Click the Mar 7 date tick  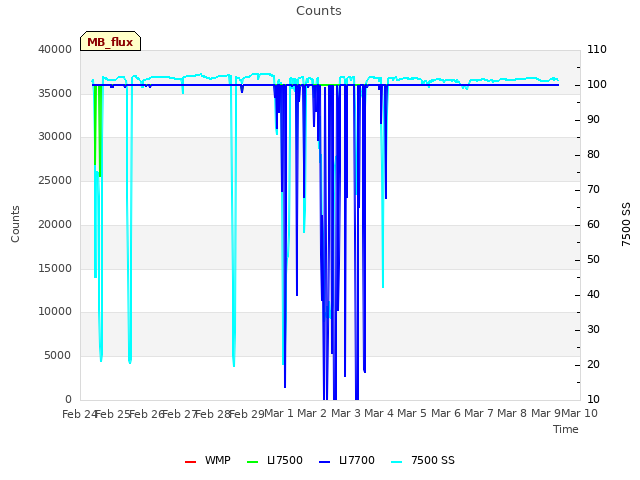click(x=479, y=413)
